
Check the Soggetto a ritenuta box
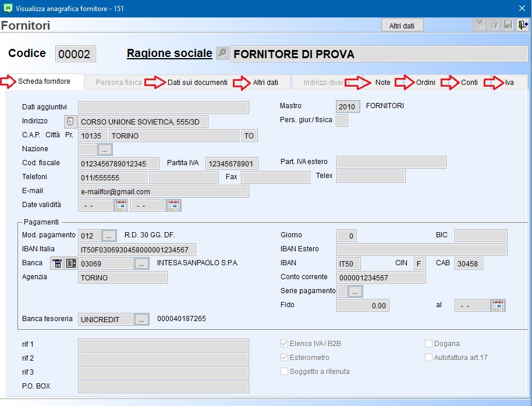285,372
